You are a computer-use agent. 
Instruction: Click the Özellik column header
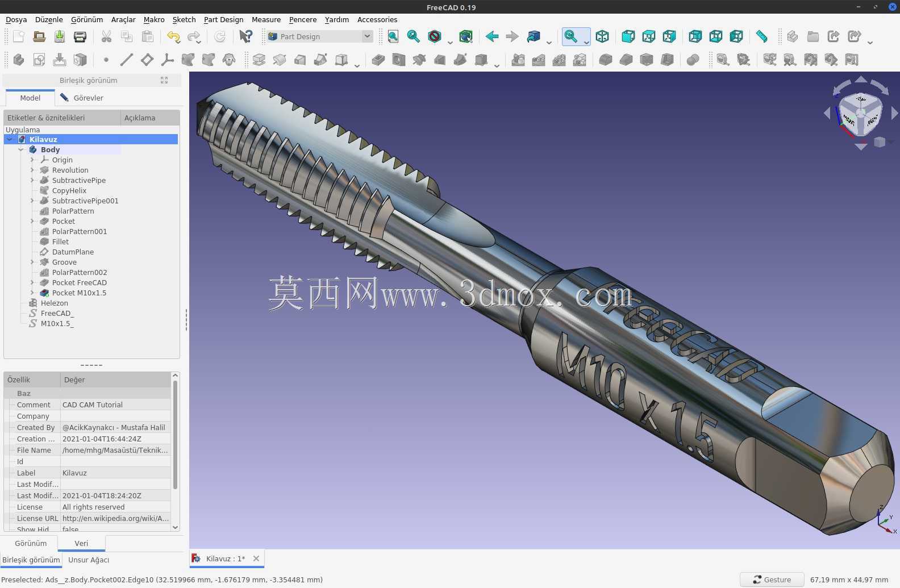point(32,380)
